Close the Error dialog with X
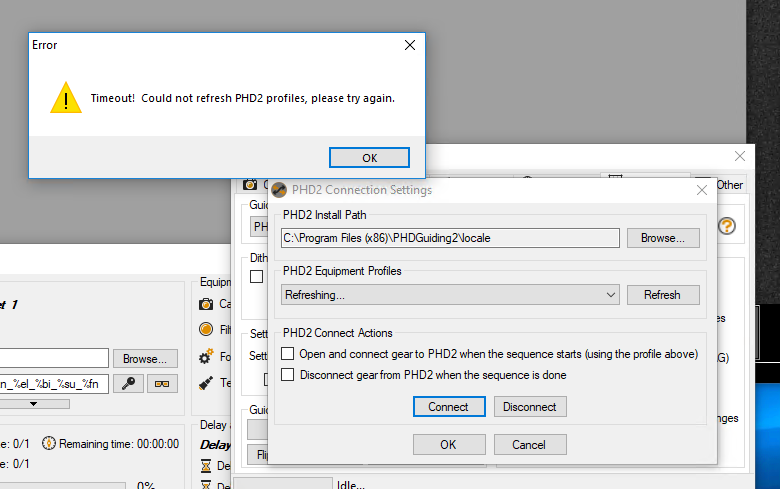This screenshot has width=780, height=489. pos(410,45)
